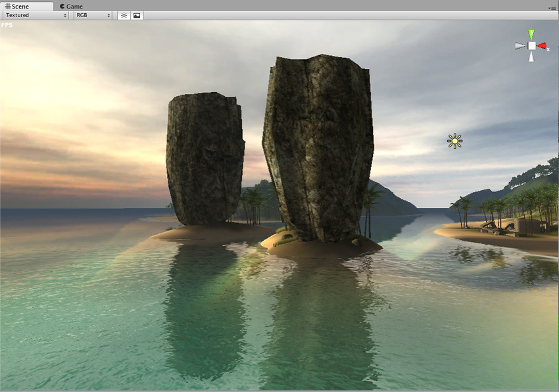Image resolution: width=559 pixels, height=392 pixels.
Task: Open the panel options menu at top-right
Action: click(551, 7)
